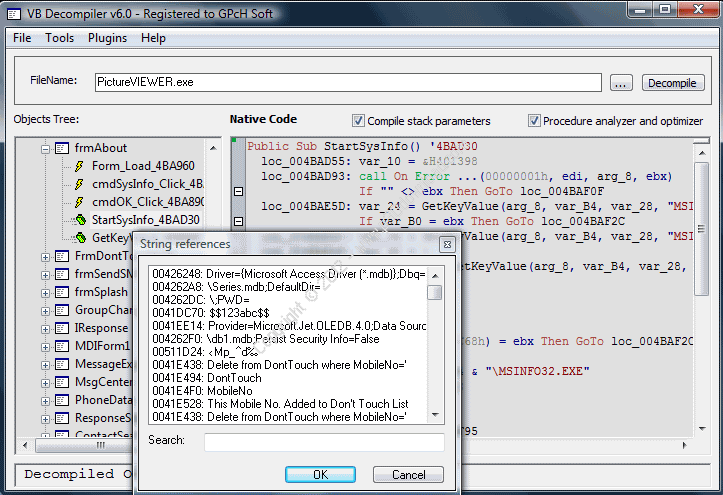Select the StartSysInfo_4BAD30 procedure icon
Screen dimensions: 723x495
point(79,219)
